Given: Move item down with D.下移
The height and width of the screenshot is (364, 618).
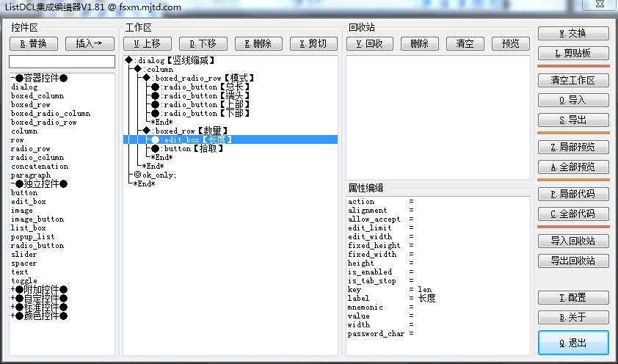Looking at the screenshot, I should (x=203, y=43).
